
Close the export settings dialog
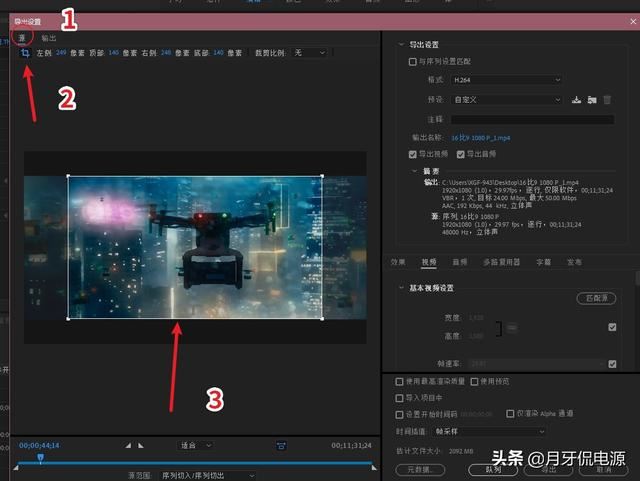pyautogui.click(x=633, y=21)
